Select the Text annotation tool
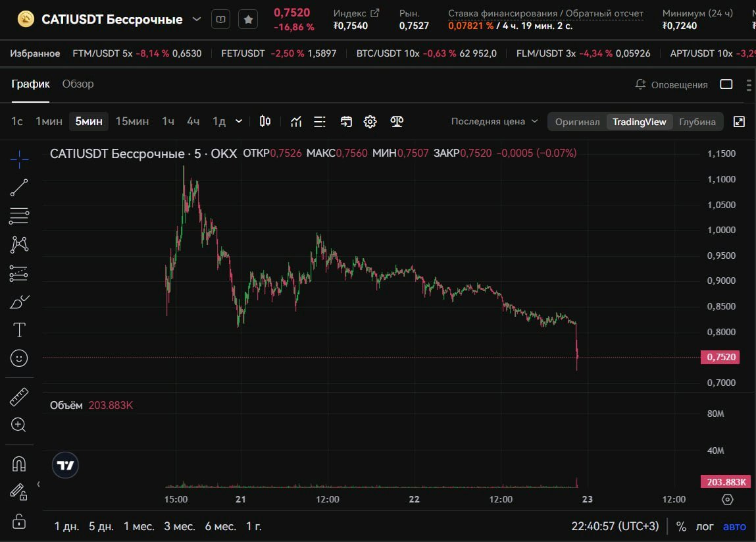This screenshot has width=756, height=542. click(19, 330)
